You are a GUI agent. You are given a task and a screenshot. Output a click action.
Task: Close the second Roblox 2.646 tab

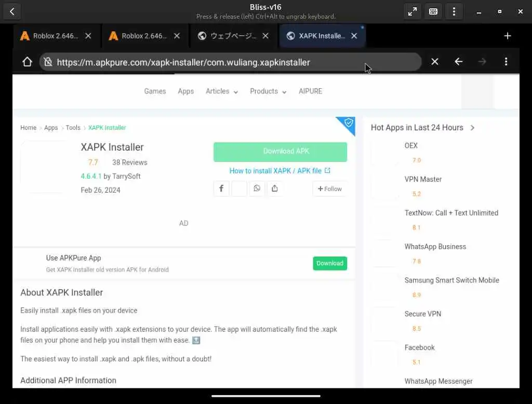(177, 36)
